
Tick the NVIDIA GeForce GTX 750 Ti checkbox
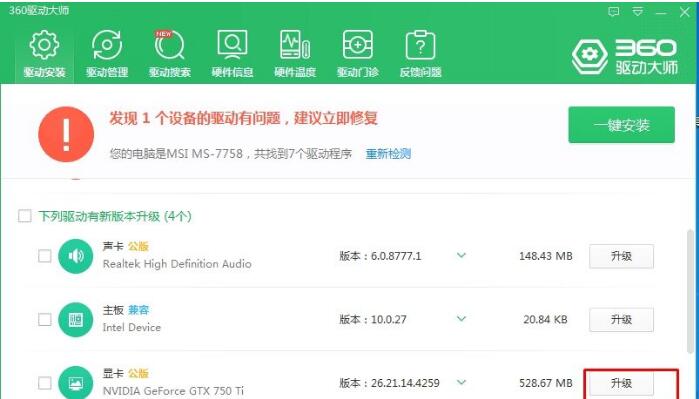[x=45, y=383]
